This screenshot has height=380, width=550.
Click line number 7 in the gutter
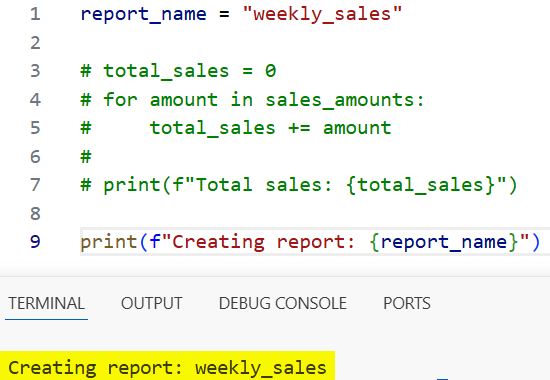tap(35, 185)
